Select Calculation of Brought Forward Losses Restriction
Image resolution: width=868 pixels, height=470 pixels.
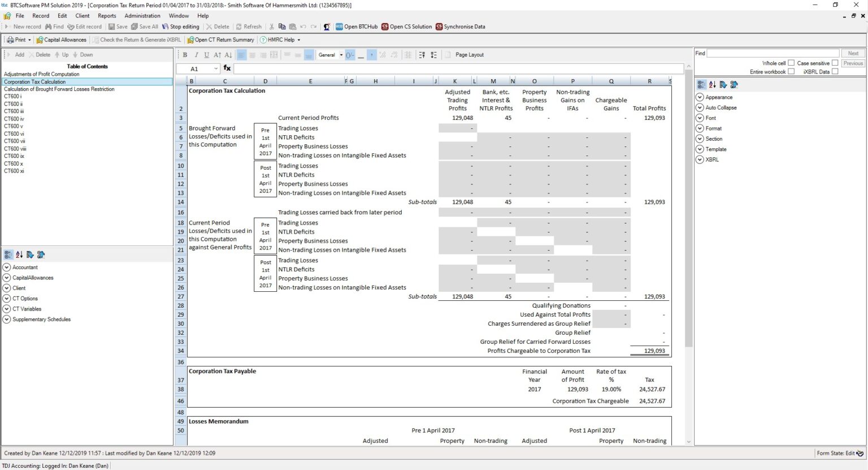click(x=59, y=89)
